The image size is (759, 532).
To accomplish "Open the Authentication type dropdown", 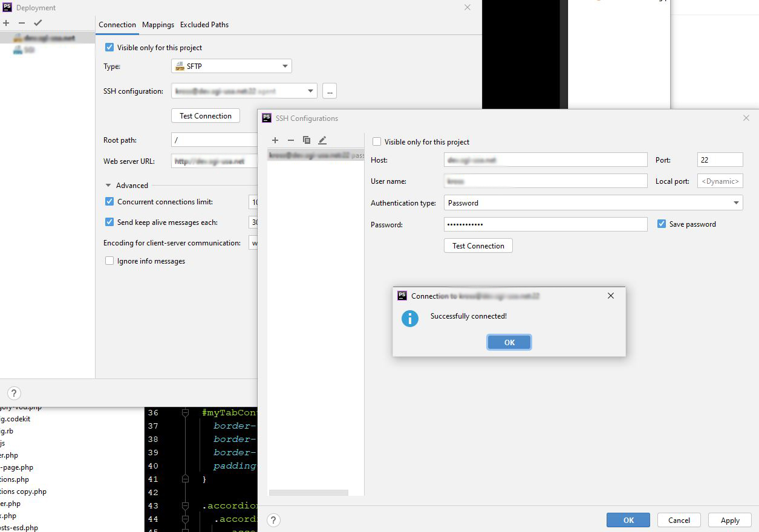I will click(x=593, y=203).
